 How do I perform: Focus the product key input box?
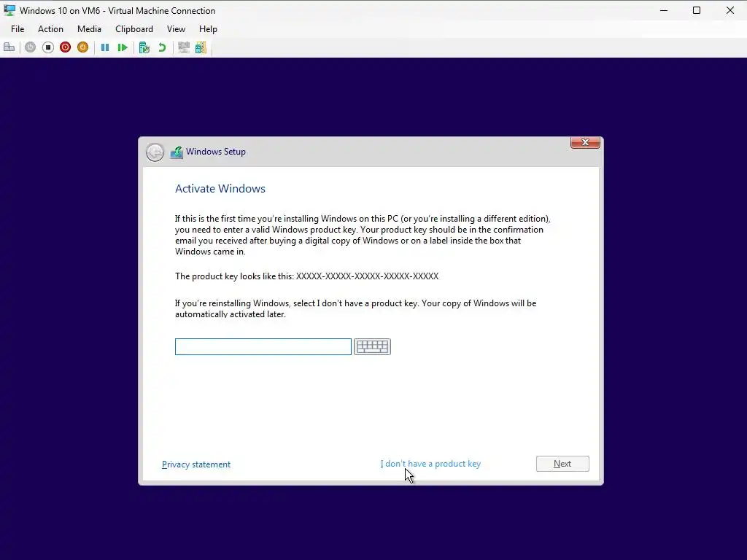click(263, 346)
